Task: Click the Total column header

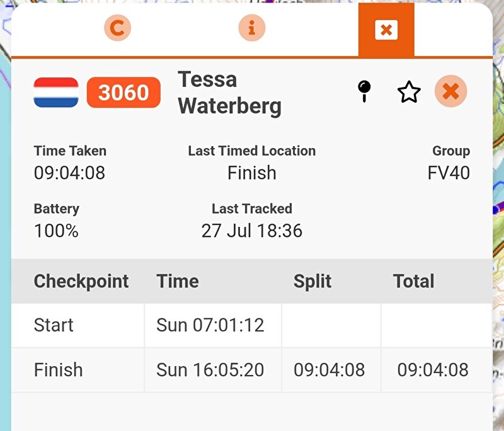Action: [x=413, y=281]
